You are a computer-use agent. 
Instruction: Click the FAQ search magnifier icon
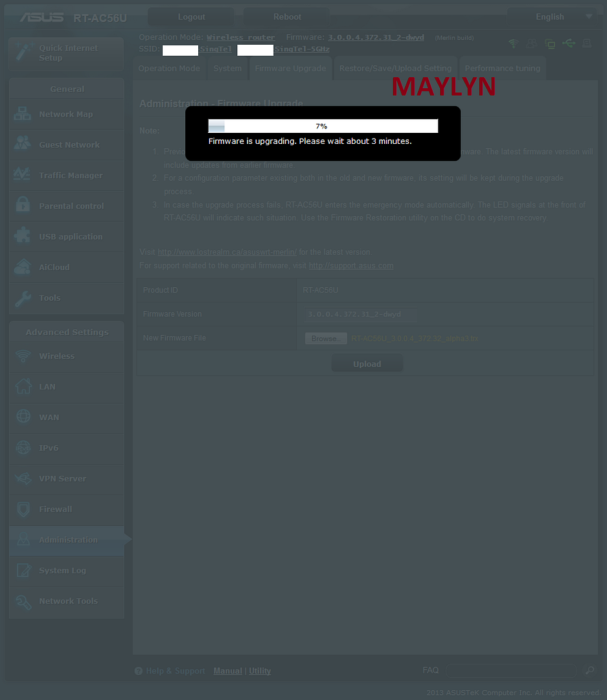tap(590, 670)
